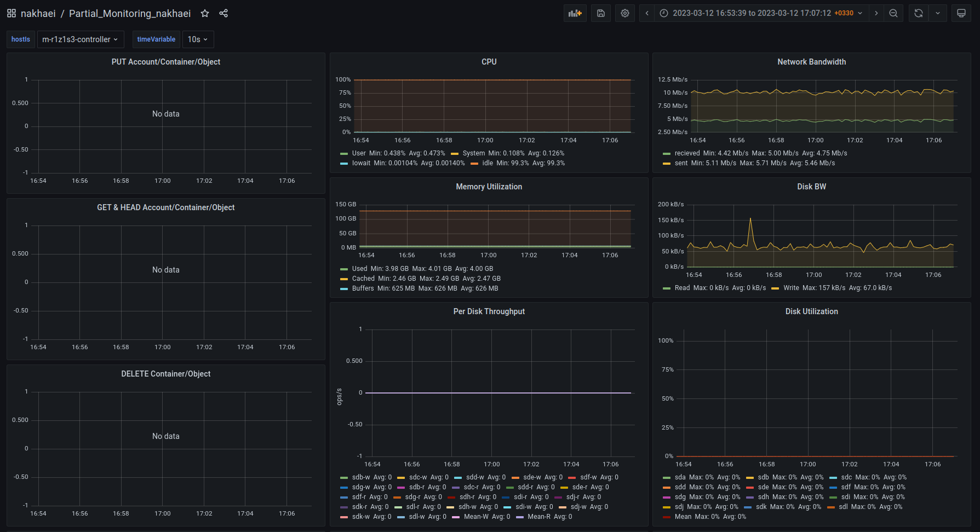Save the dashboard using the disk icon
980x532 pixels.
[x=600, y=13]
